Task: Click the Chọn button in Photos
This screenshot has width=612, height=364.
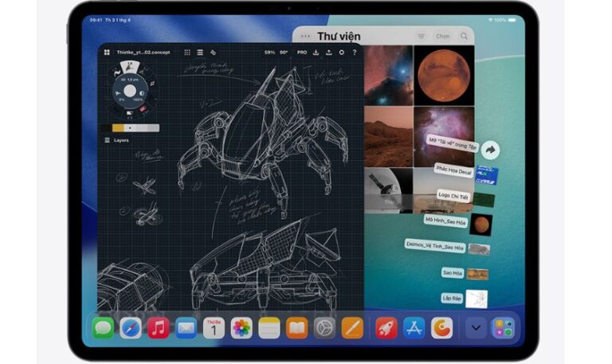Action: [x=442, y=37]
